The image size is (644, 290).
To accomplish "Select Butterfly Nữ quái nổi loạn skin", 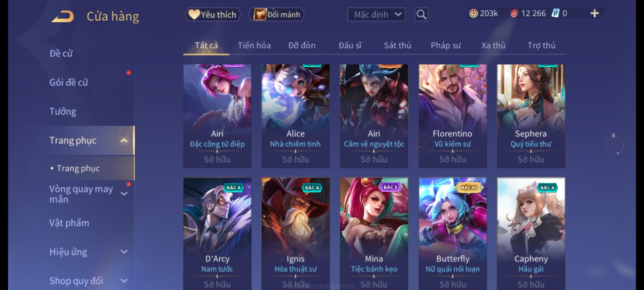I will [x=453, y=234].
